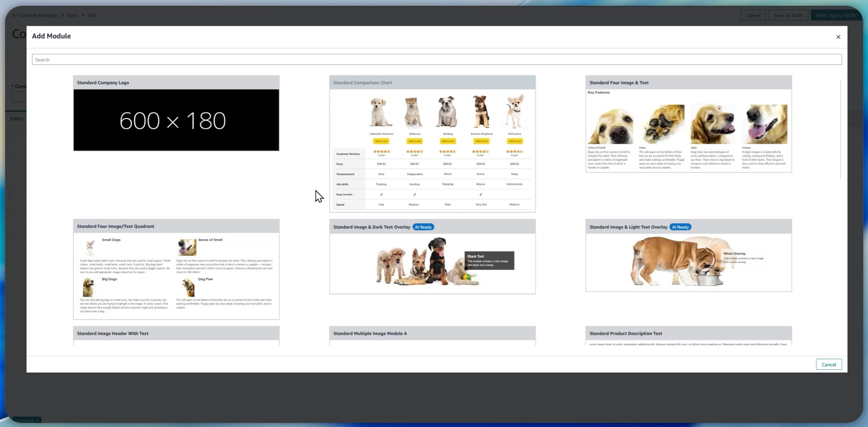
Task: Click the Black Text overlay box preview
Action: click(x=489, y=260)
